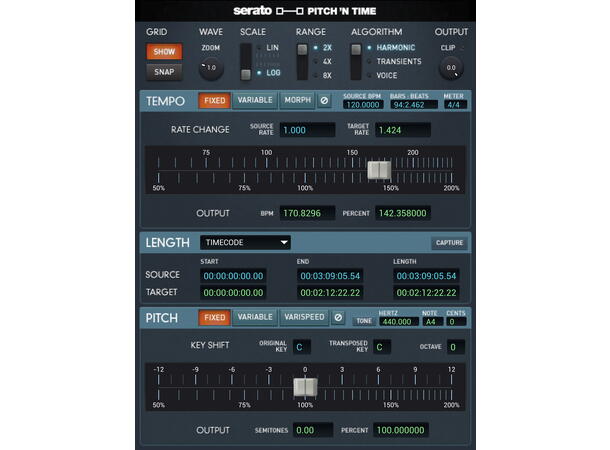
Task: Click the METER field 4/4
Action: 454,105
